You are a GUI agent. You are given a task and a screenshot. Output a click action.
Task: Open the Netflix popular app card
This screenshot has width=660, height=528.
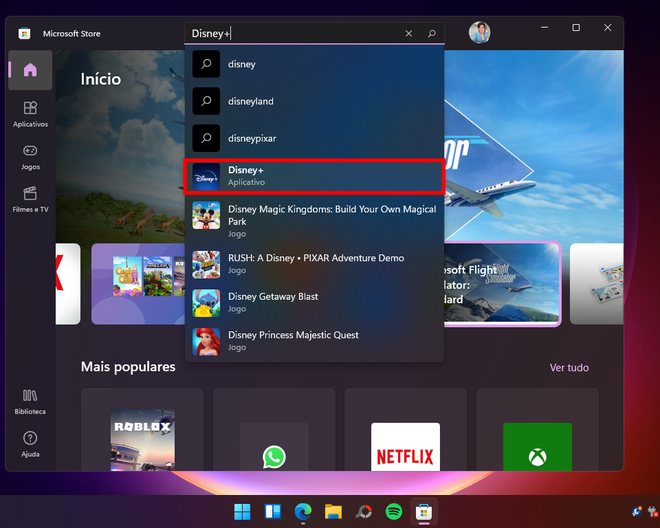coord(405,429)
